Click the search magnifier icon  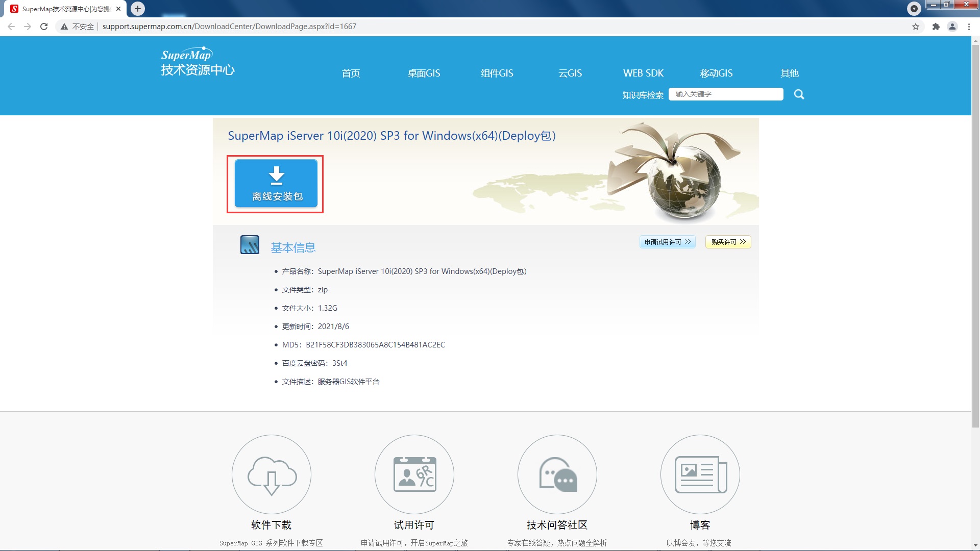click(799, 94)
